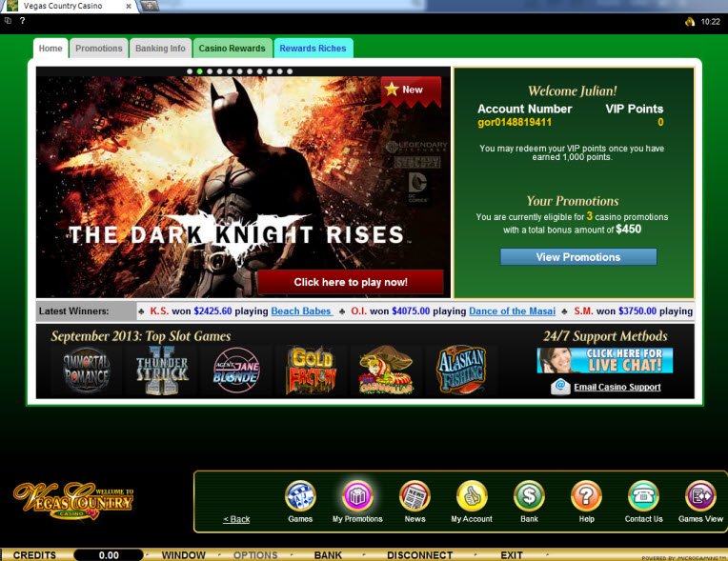Screen dimensions: 728x561
Task: Click The Dark Knight Rises banner image
Action: pyautogui.click(x=243, y=186)
